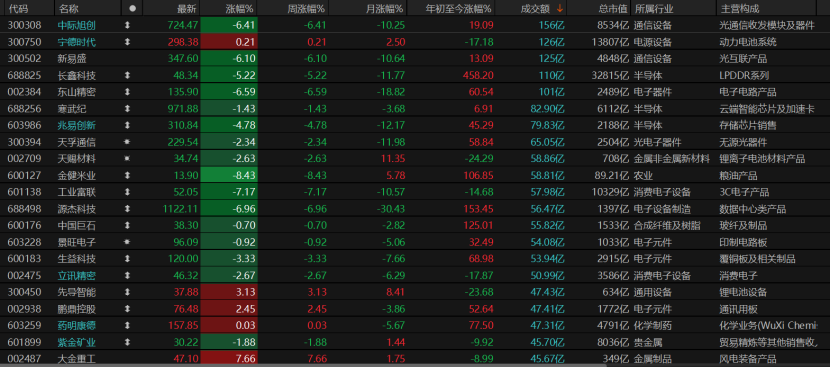Sort by the 代码 column header
This screenshot has height=367, width=830.
(19, 8)
